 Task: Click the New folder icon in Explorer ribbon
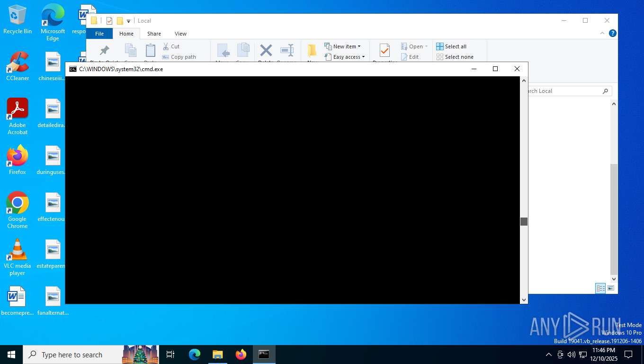(312, 51)
